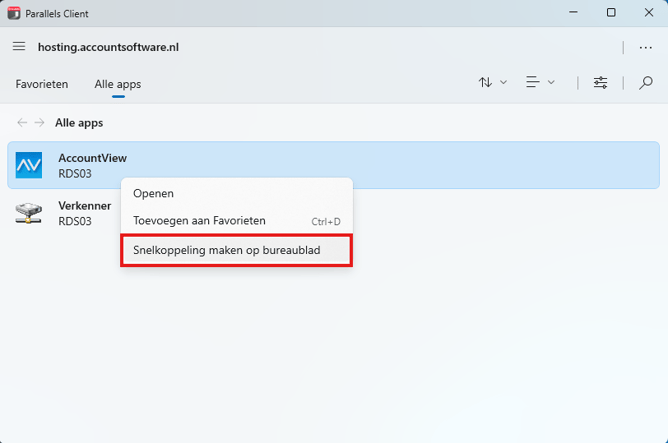Select the AccountView app name

[92, 158]
